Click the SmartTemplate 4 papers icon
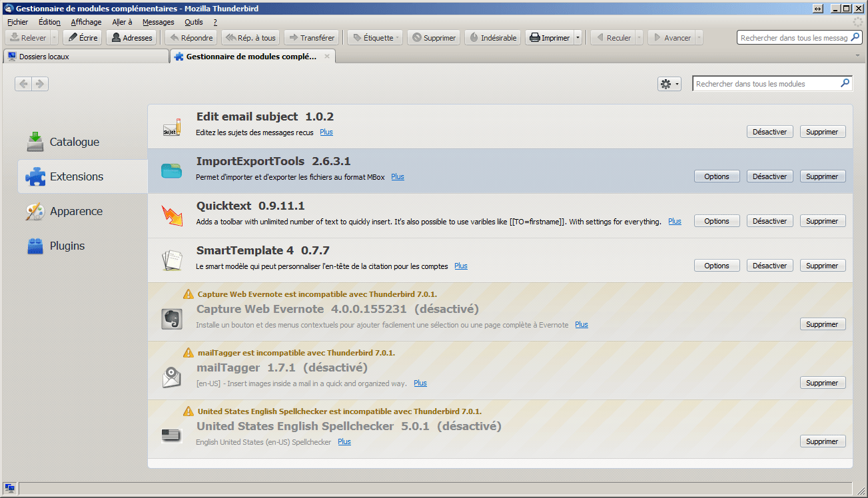The height and width of the screenshot is (498, 868). point(172,260)
